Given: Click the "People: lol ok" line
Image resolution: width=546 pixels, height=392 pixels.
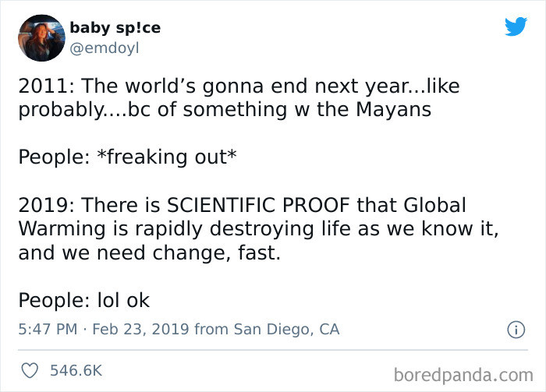Looking at the screenshot, I should coord(83,300).
